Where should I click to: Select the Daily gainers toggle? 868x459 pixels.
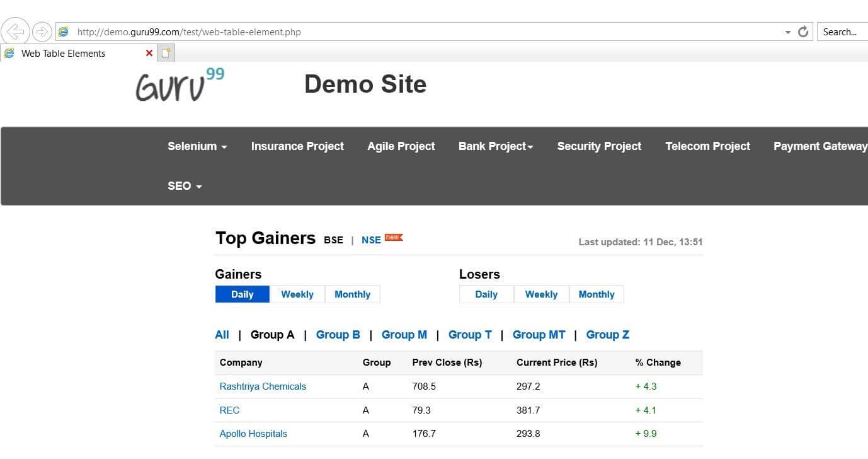(x=243, y=294)
